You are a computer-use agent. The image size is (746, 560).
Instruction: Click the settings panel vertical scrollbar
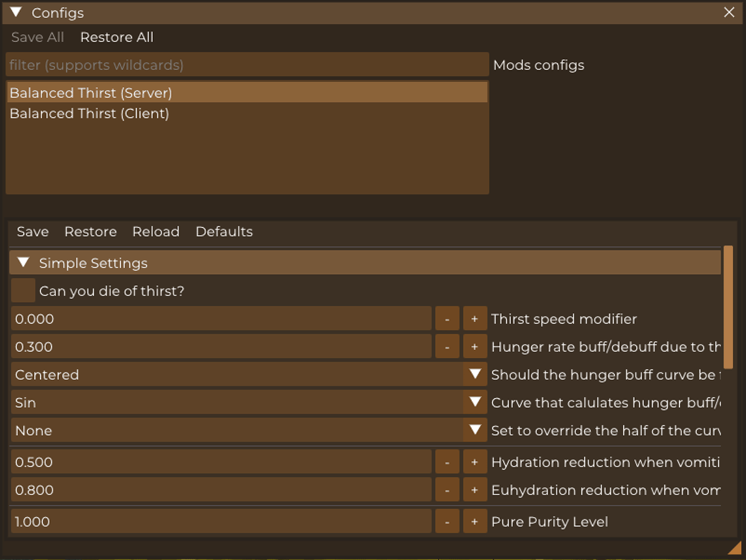click(x=729, y=307)
